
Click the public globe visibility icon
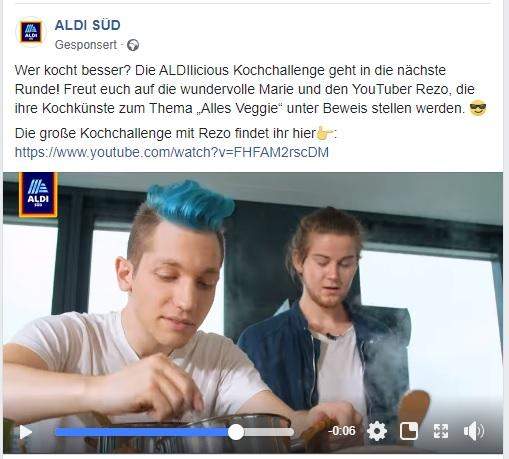[133, 45]
